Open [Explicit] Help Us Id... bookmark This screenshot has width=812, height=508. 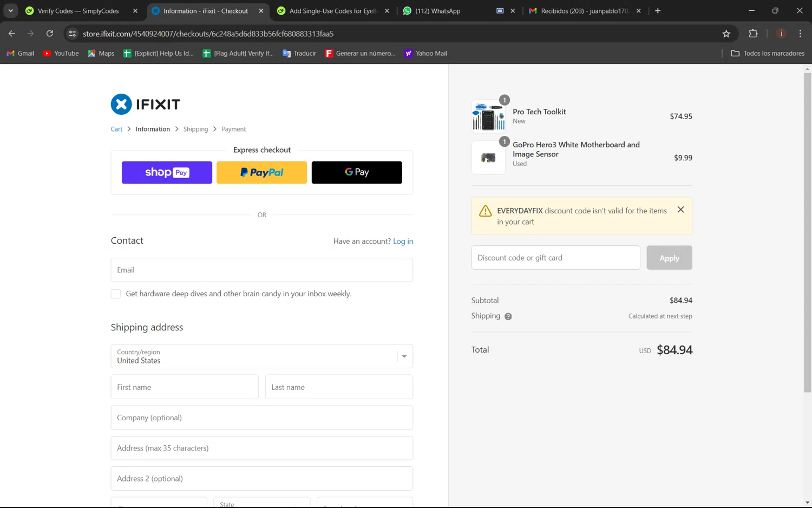click(x=158, y=53)
